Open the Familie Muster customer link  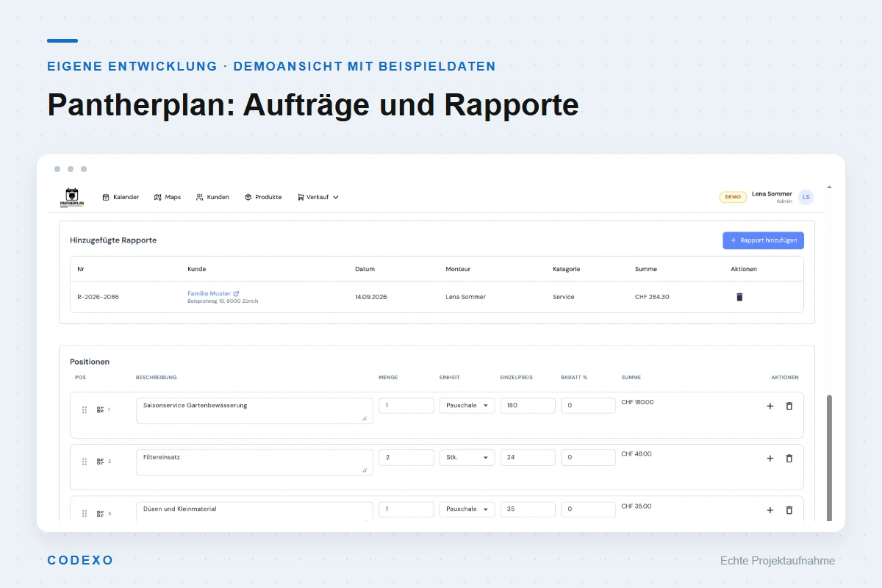point(209,293)
